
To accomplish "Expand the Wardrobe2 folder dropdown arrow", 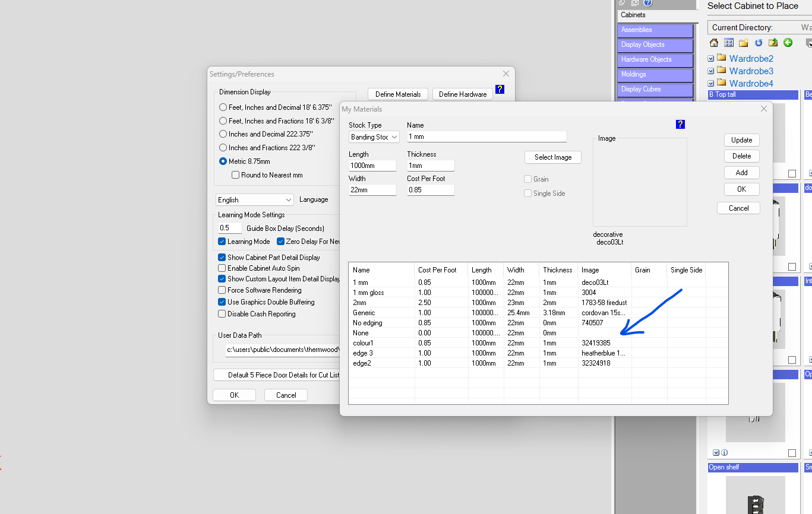I will pos(711,58).
